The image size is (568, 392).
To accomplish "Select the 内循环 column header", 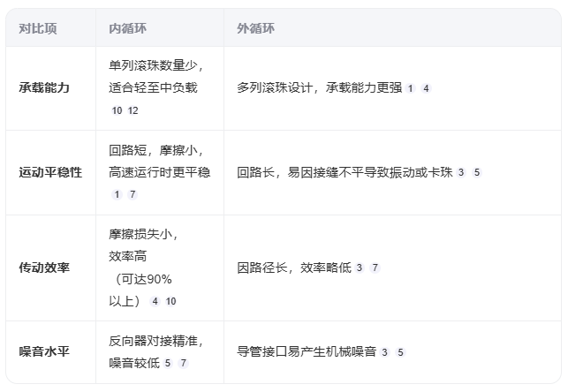I will (127, 28).
